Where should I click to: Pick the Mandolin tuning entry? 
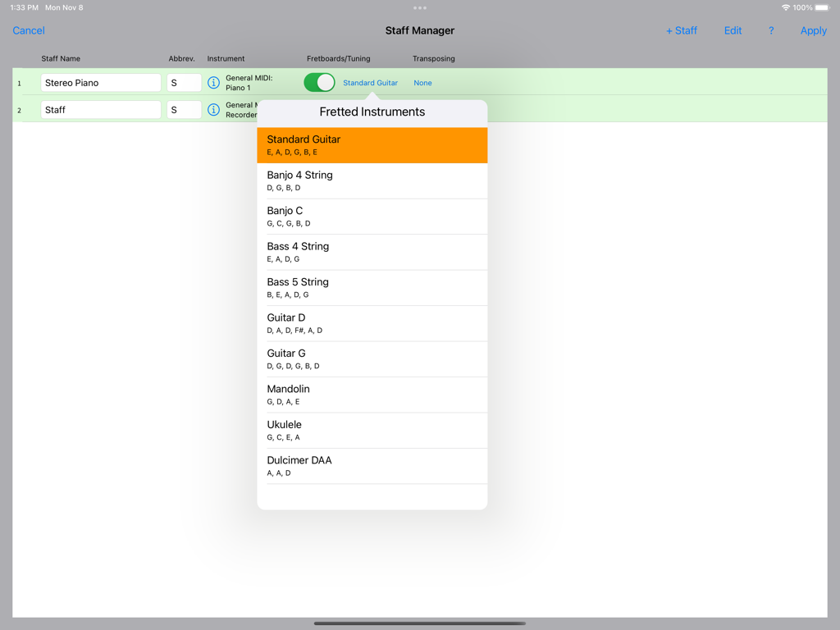point(372,395)
